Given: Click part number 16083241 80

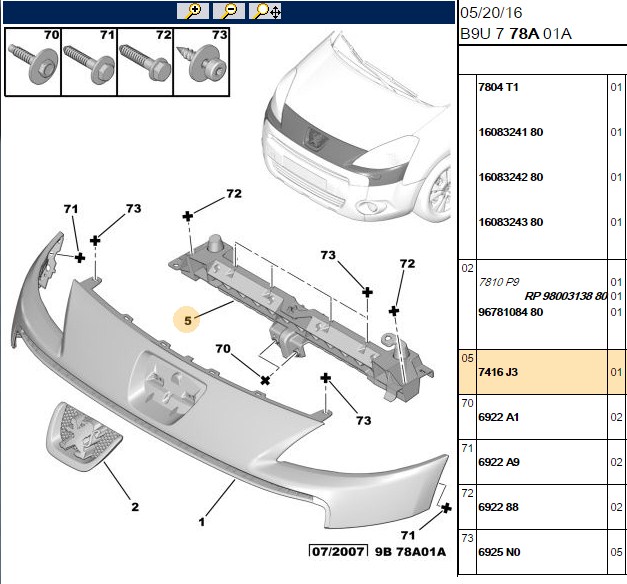Looking at the screenshot, I should (511, 132).
